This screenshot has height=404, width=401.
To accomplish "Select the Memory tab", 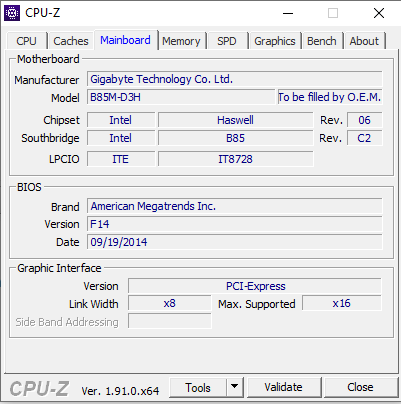I will click(181, 41).
